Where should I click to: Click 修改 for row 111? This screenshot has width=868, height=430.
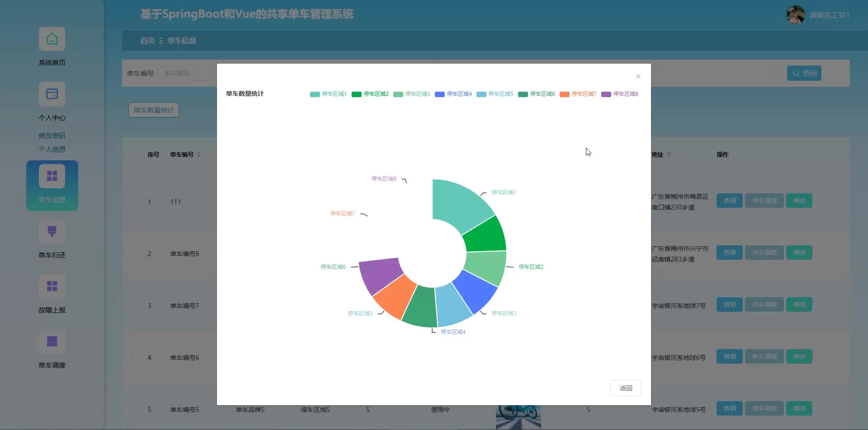point(799,201)
